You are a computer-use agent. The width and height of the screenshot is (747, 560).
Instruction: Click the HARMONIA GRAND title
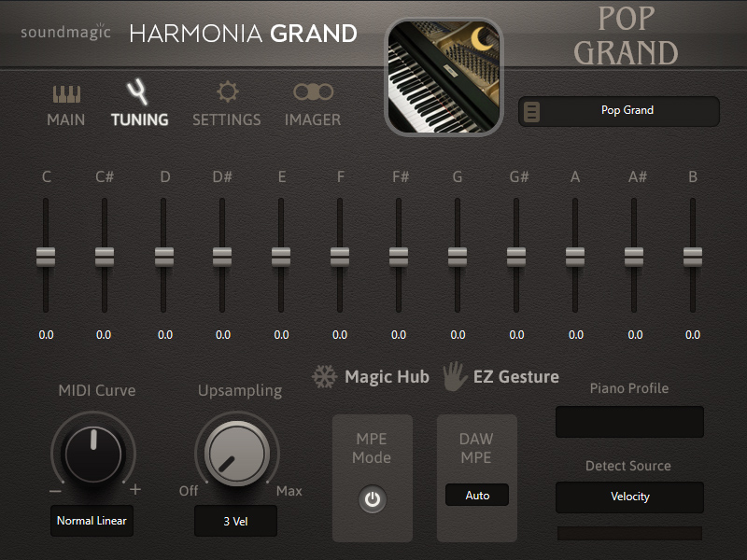point(243,34)
